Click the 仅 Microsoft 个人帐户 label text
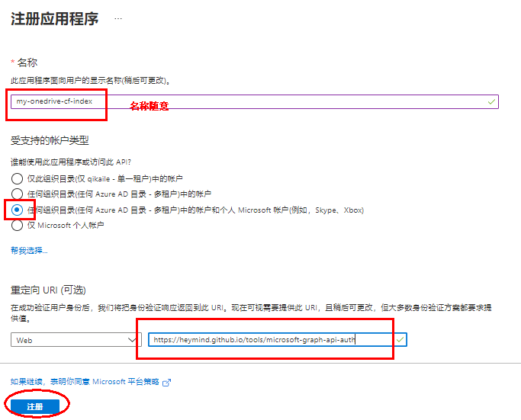Screen dimensions: 521x420 pyautogui.click(x=66, y=226)
